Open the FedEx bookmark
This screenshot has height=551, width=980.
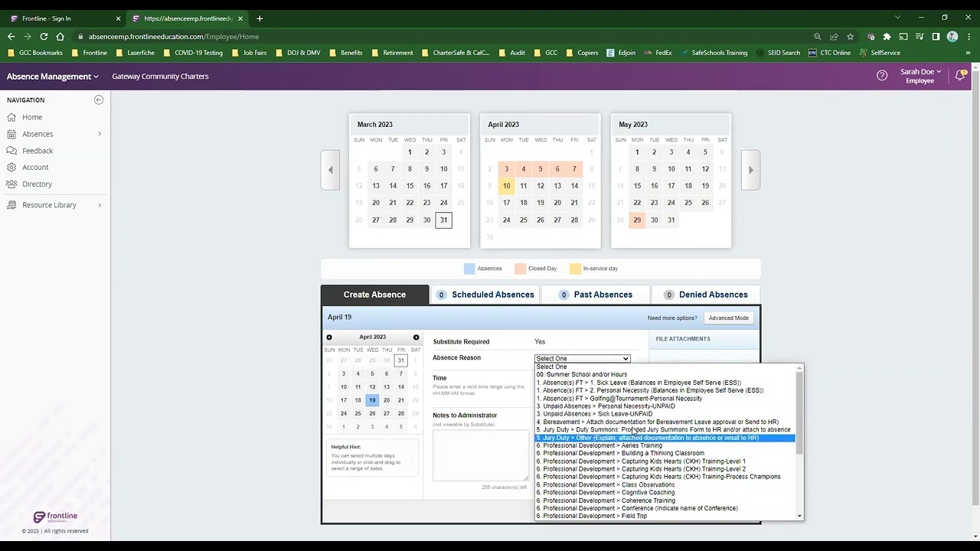[x=658, y=53]
